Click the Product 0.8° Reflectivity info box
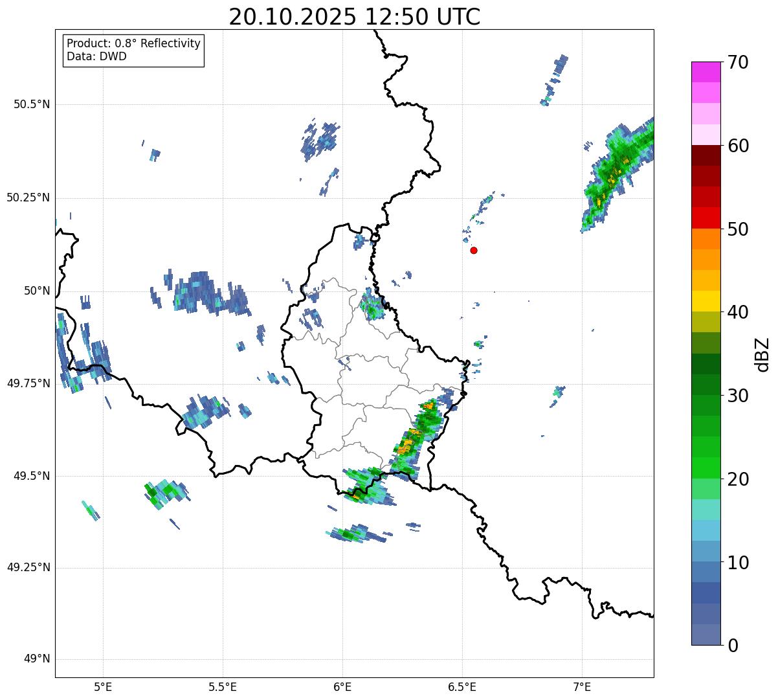 134,51
